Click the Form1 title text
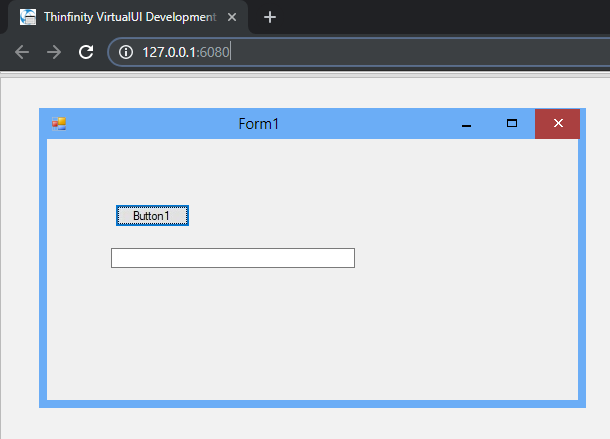This screenshot has height=439, width=610. click(259, 124)
